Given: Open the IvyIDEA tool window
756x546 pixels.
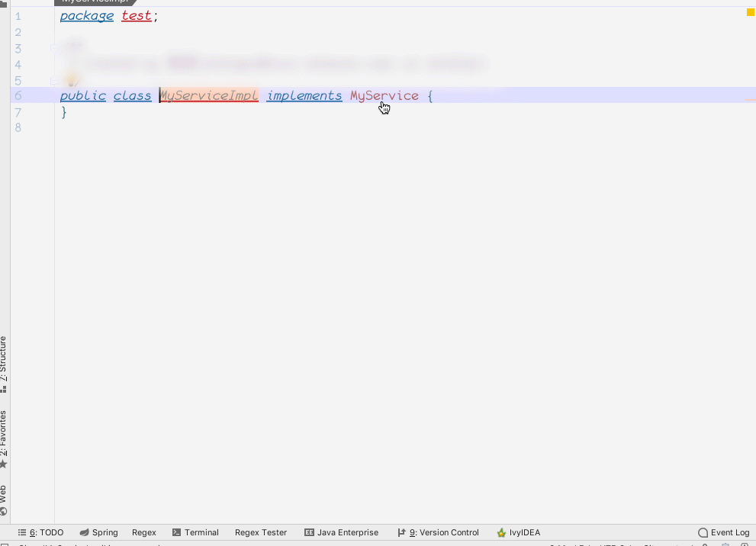Looking at the screenshot, I should pyautogui.click(x=519, y=532).
